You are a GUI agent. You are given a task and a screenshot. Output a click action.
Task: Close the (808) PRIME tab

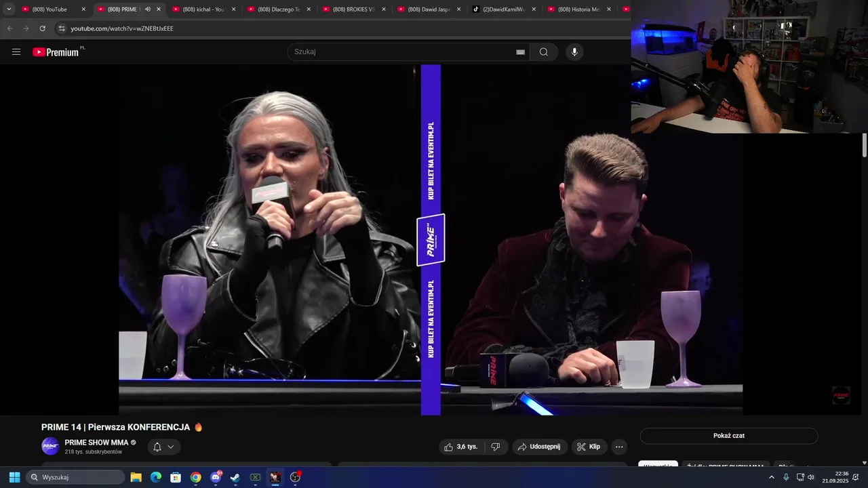tap(159, 9)
